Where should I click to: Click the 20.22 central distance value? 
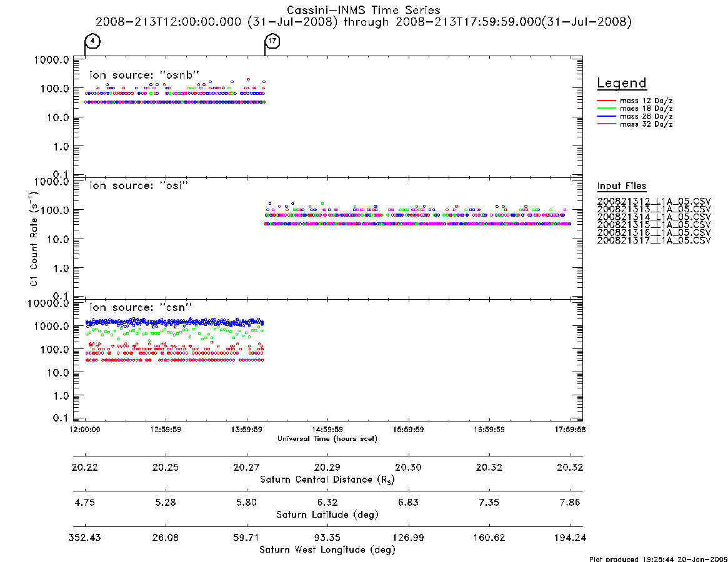[x=85, y=467]
